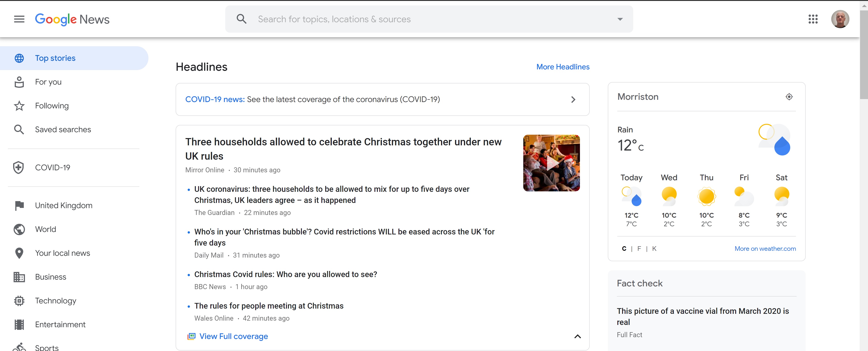
Task: Select Business in the sidebar
Action: click(x=51, y=277)
